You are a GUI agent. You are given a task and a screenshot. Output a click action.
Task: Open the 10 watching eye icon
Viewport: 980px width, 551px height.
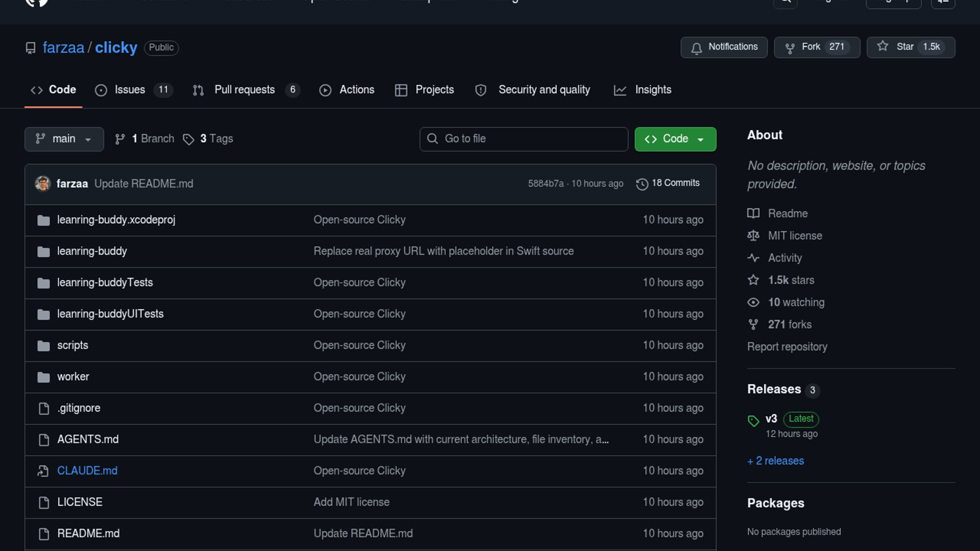click(753, 302)
